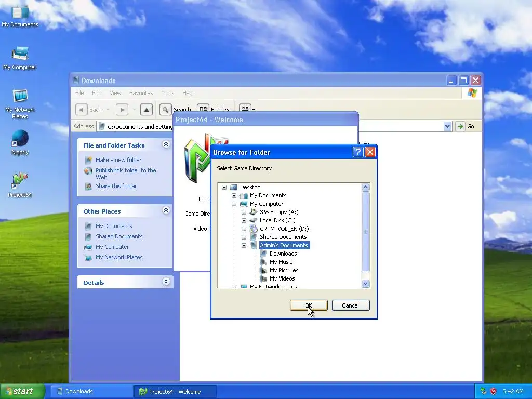Click the red security shield tray icon
Screen dimensions: 532x399
click(x=494, y=391)
